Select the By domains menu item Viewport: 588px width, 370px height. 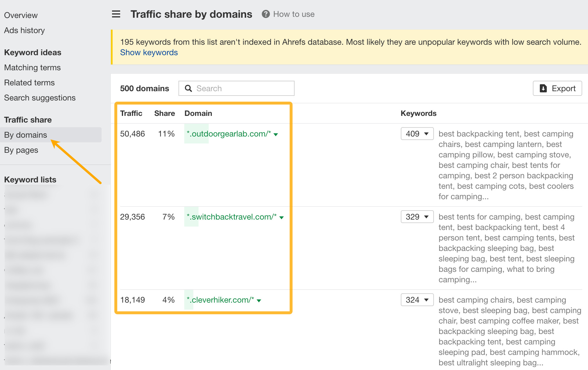coord(25,135)
